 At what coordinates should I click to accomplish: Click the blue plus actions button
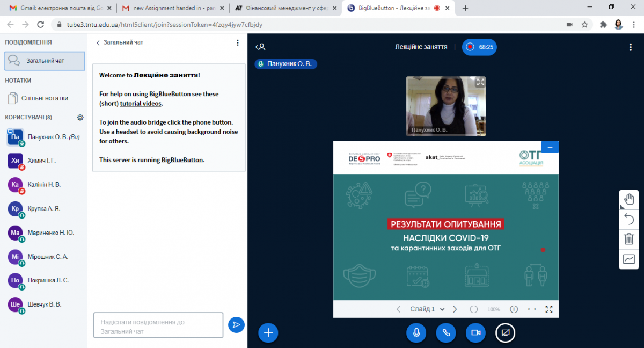[x=268, y=333]
